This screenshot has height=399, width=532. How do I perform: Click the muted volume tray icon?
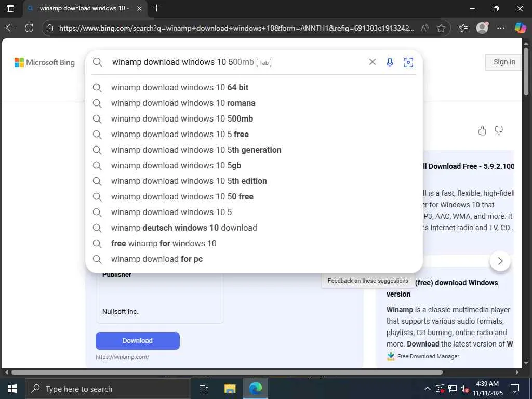[x=464, y=389]
